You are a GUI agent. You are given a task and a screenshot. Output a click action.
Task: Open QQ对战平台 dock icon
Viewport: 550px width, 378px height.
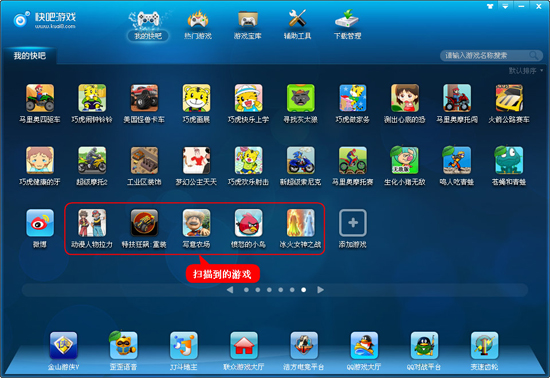coord(424,345)
